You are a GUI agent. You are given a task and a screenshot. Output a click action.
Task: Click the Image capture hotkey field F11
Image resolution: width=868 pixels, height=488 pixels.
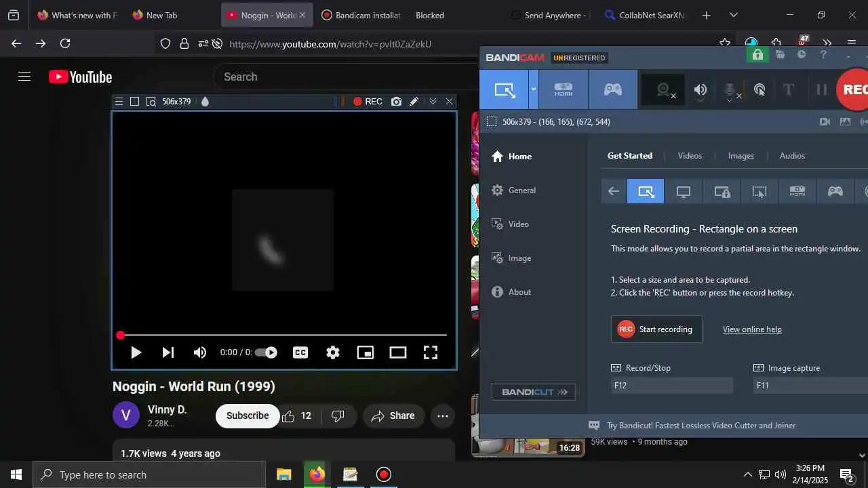pos(811,386)
